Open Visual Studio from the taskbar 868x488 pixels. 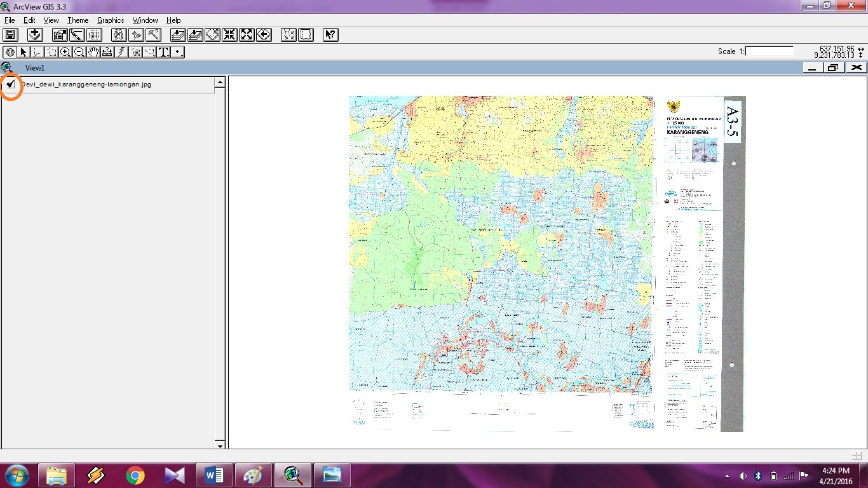click(174, 475)
